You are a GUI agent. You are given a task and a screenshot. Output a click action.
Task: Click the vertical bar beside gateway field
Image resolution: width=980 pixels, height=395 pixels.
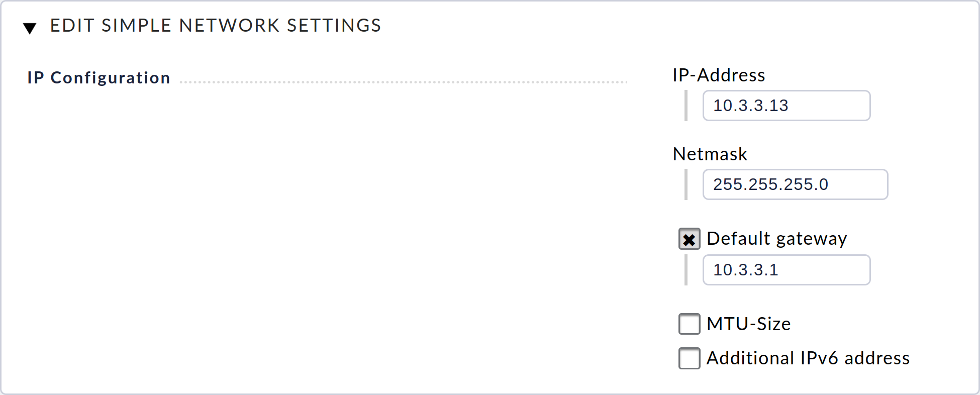(686, 270)
